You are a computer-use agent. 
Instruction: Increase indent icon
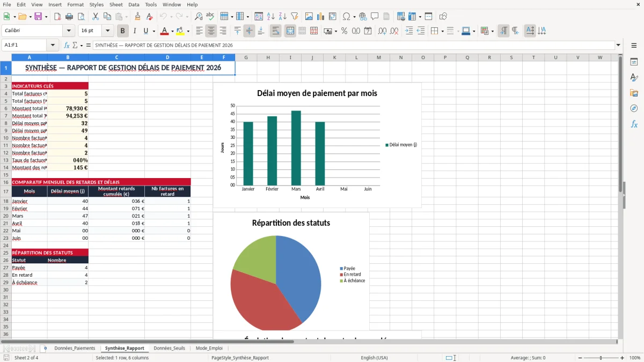pyautogui.click(x=409, y=31)
